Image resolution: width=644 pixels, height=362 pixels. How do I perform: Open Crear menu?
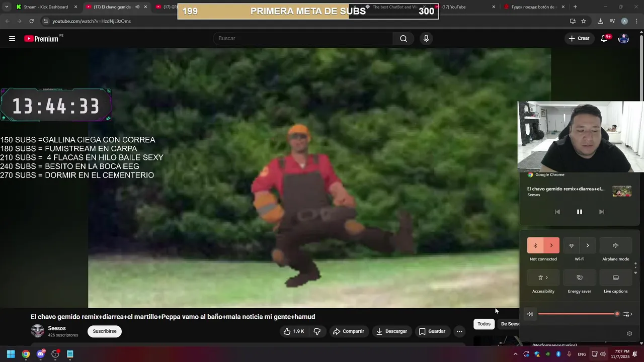click(x=579, y=39)
